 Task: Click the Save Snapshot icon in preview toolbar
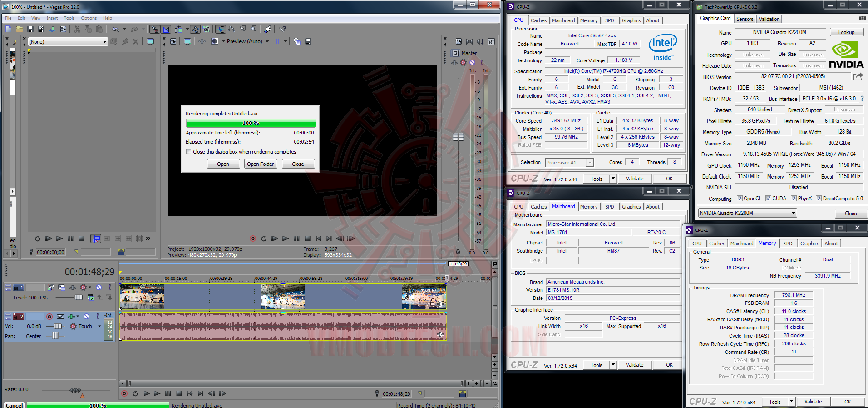tap(308, 41)
